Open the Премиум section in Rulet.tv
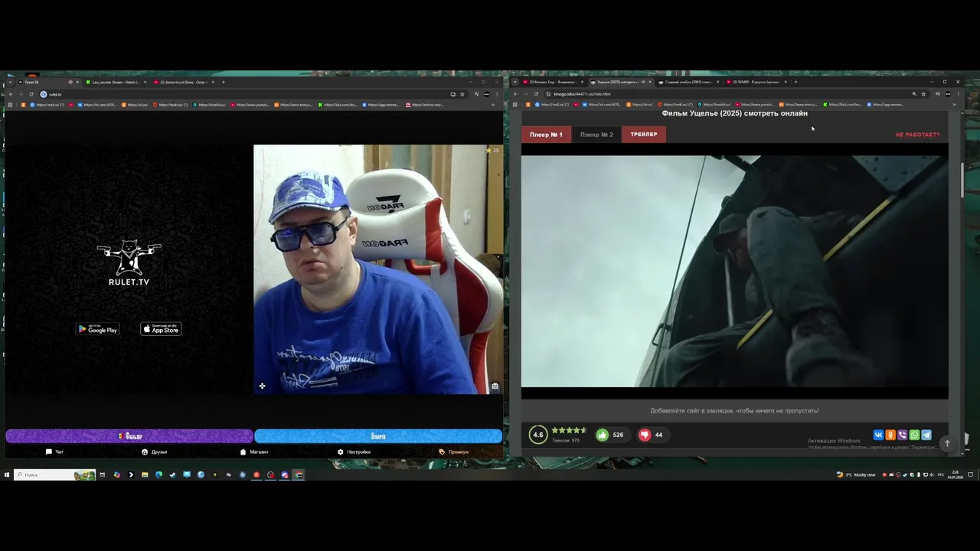This screenshot has width=980, height=551. pyautogui.click(x=453, y=452)
